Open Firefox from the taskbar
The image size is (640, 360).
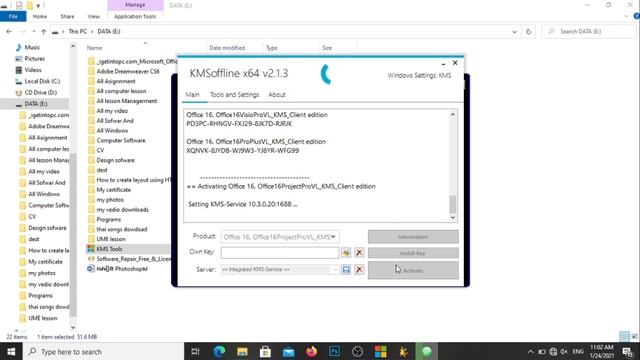311,351
